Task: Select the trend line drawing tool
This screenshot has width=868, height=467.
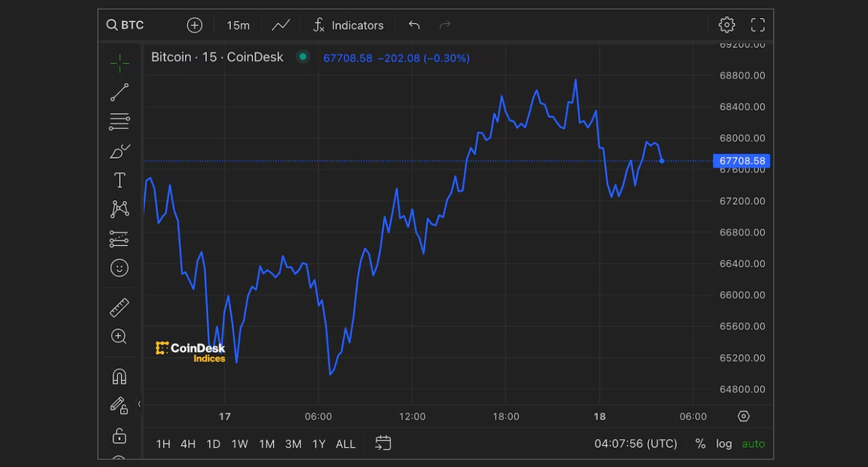Action: click(120, 93)
